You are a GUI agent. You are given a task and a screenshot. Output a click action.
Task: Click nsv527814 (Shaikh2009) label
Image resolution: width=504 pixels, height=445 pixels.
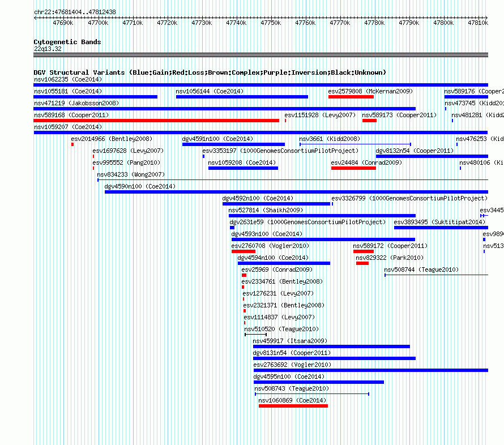[x=266, y=210]
